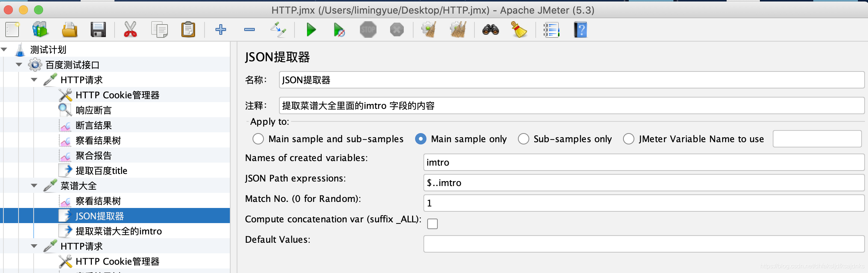Click the Paste clipboard icon
This screenshot has width=868, height=273.
188,29
